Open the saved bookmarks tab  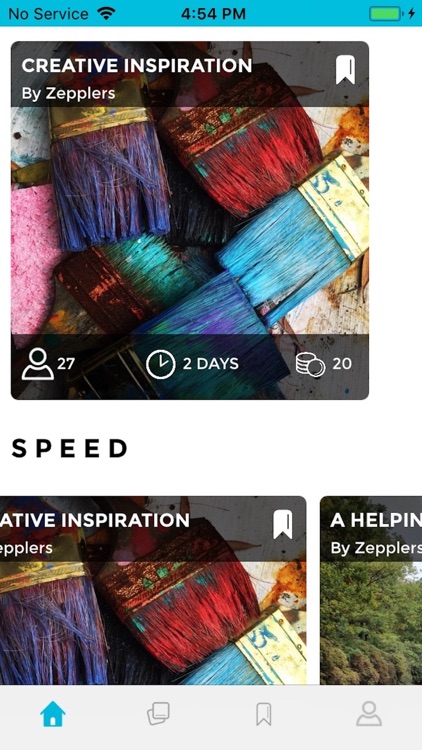point(264,714)
